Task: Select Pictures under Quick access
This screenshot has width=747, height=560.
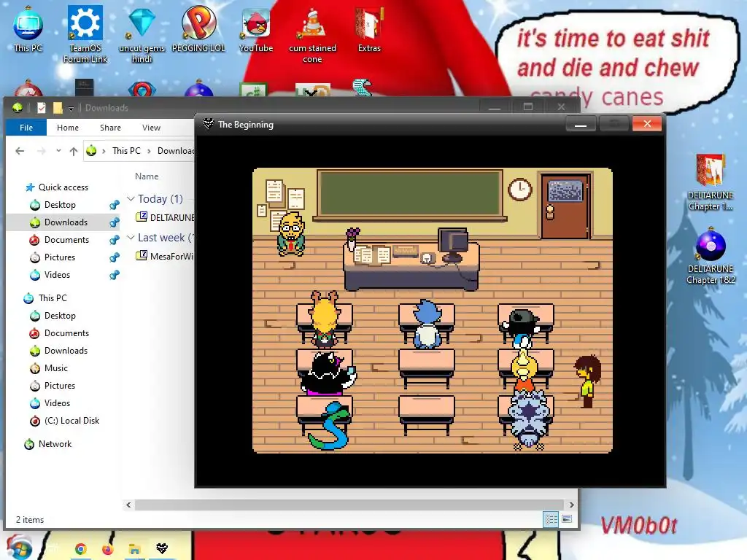Action: [60, 257]
